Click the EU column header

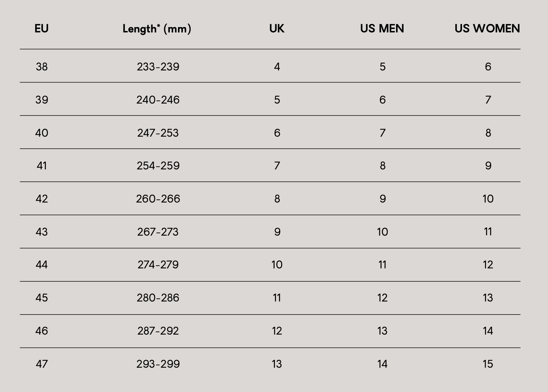coord(42,29)
